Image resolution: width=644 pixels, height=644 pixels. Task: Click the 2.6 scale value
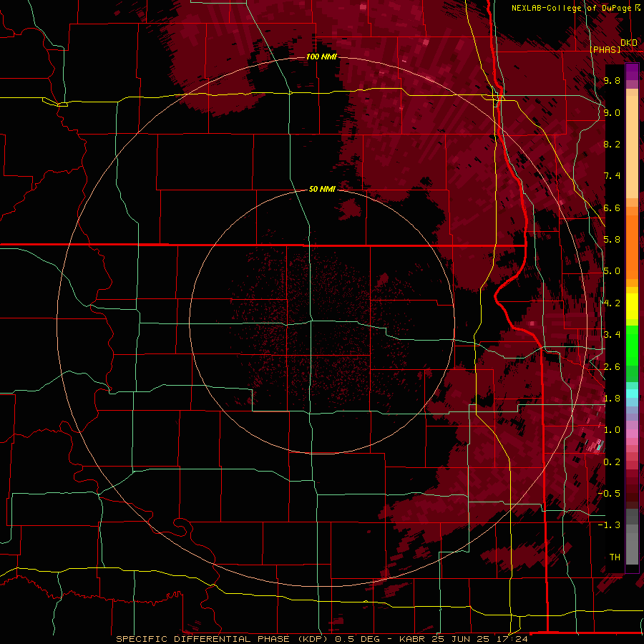(612, 367)
